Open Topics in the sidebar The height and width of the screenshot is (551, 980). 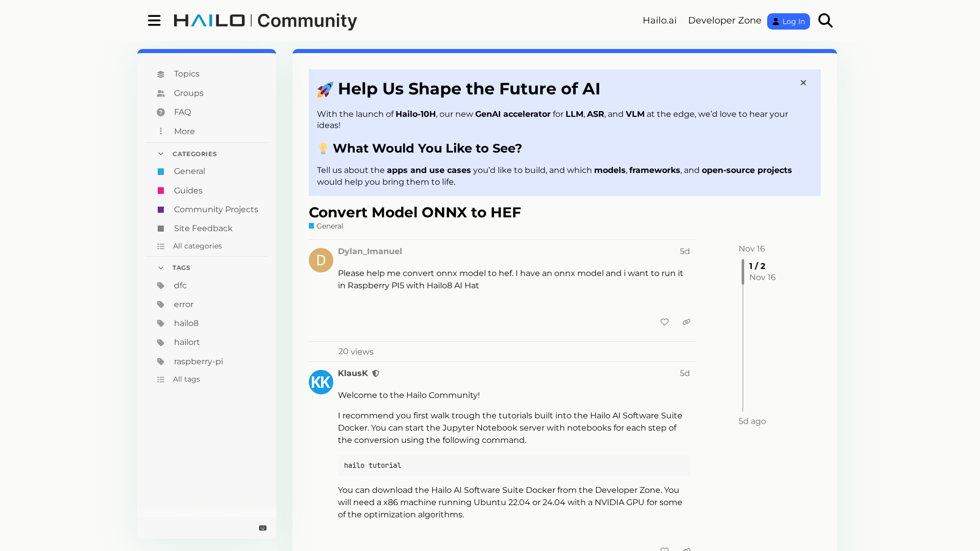[186, 74]
